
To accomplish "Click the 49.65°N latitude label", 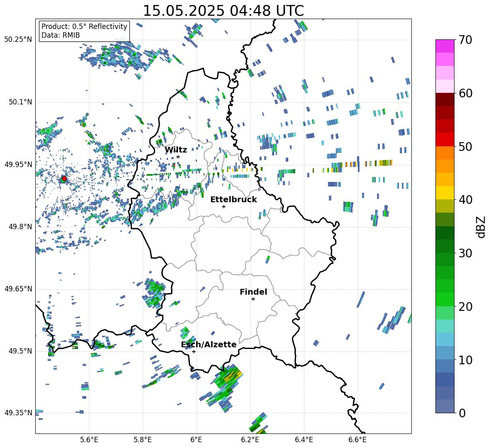I will [18, 289].
